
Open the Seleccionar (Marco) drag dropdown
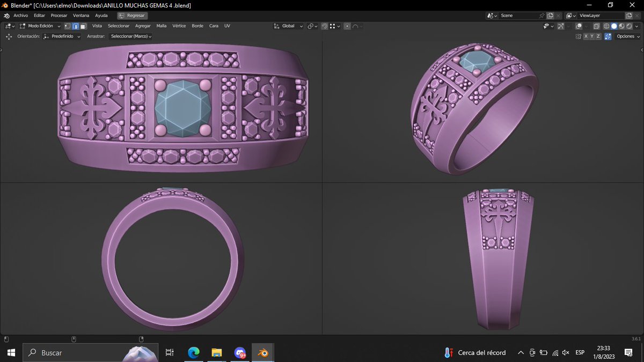point(130,36)
